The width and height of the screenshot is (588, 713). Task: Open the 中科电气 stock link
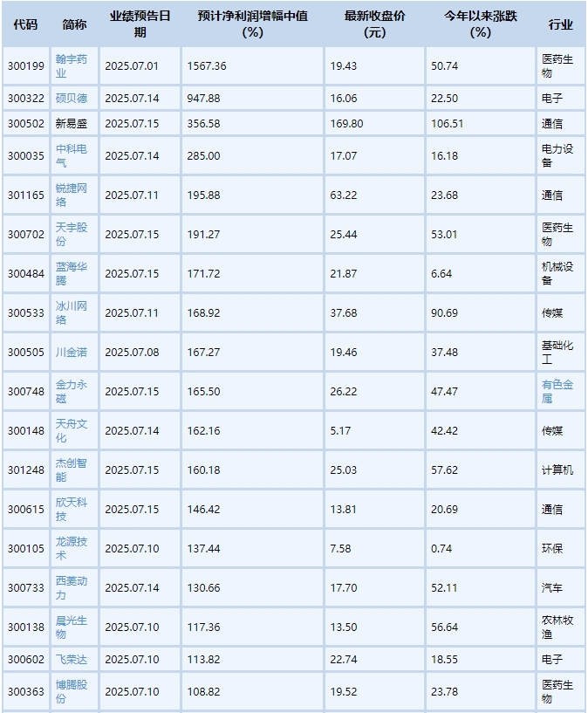click(72, 155)
